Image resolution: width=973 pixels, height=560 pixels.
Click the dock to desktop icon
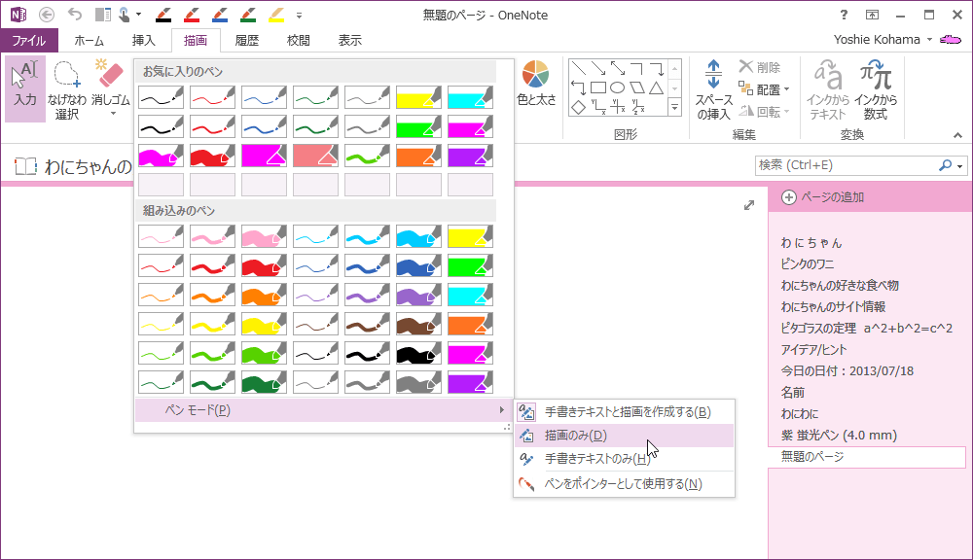click(x=102, y=15)
